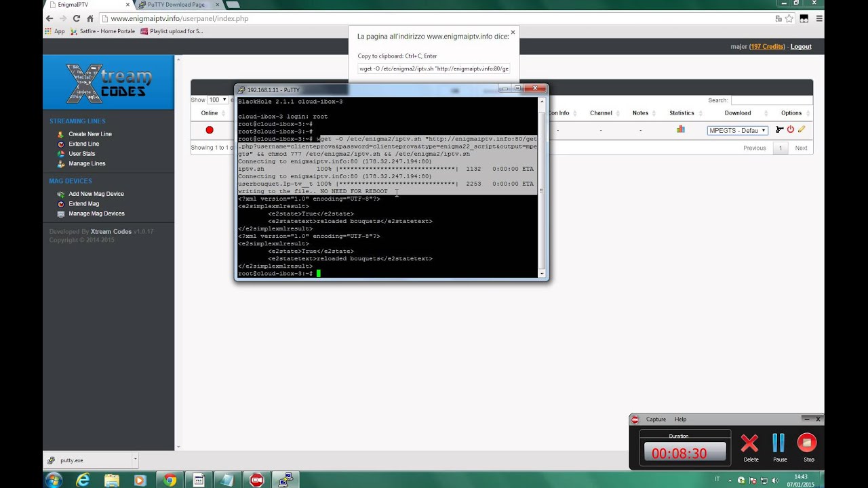Click the page vertical scrollbar
The width and height of the screenshot is (868, 488).
[x=178, y=252]
